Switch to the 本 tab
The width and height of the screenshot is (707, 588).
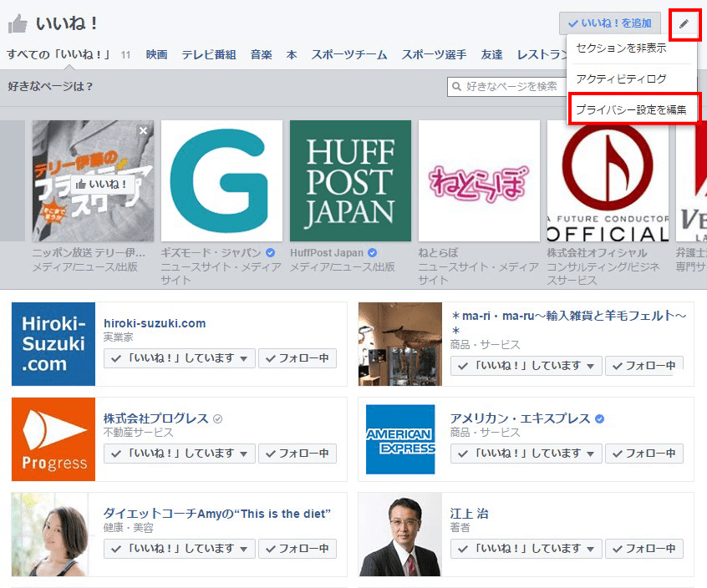[292, 54]
